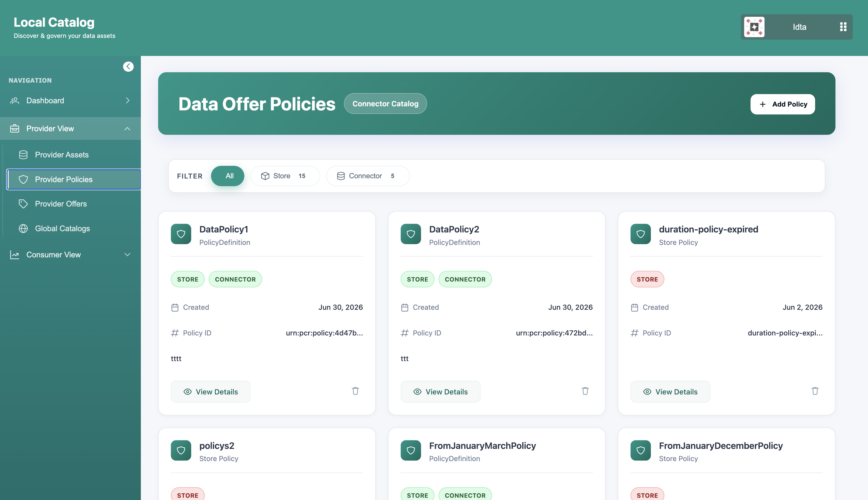Click the Add Policy button
Viewport: 868px width, 500px height.
point(783,104)
